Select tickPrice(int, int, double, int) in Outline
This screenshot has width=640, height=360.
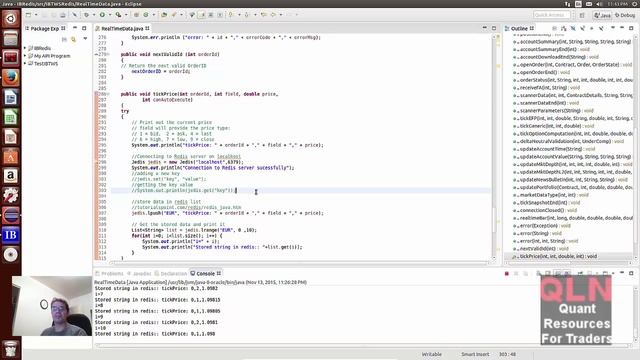(558, 256)
